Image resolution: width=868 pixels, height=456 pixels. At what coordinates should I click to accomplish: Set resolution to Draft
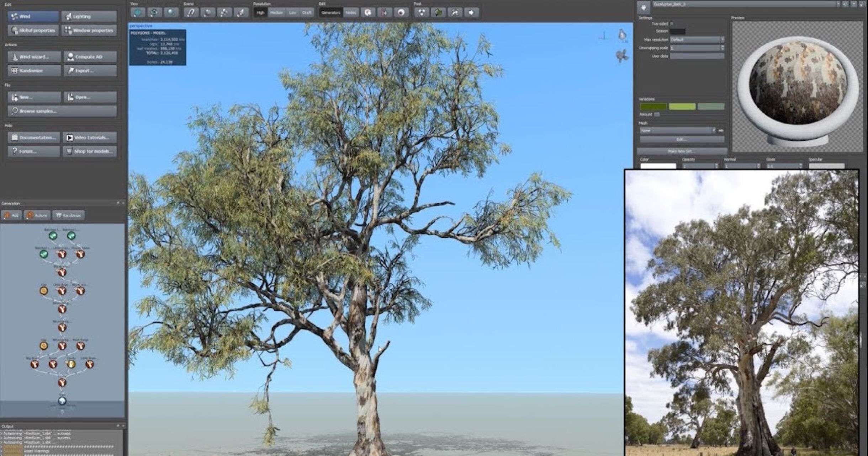click(307, 12)
